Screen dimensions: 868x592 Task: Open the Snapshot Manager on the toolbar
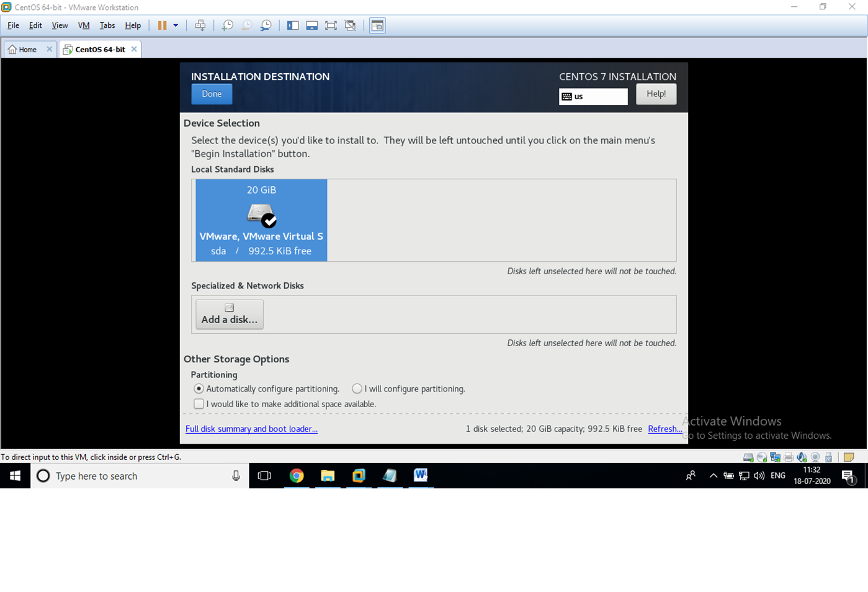266,25
